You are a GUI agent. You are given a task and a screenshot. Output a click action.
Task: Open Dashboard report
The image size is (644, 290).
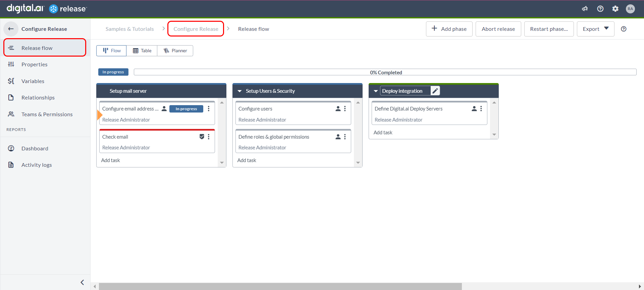pyautogui.click(x=45, y=148)
